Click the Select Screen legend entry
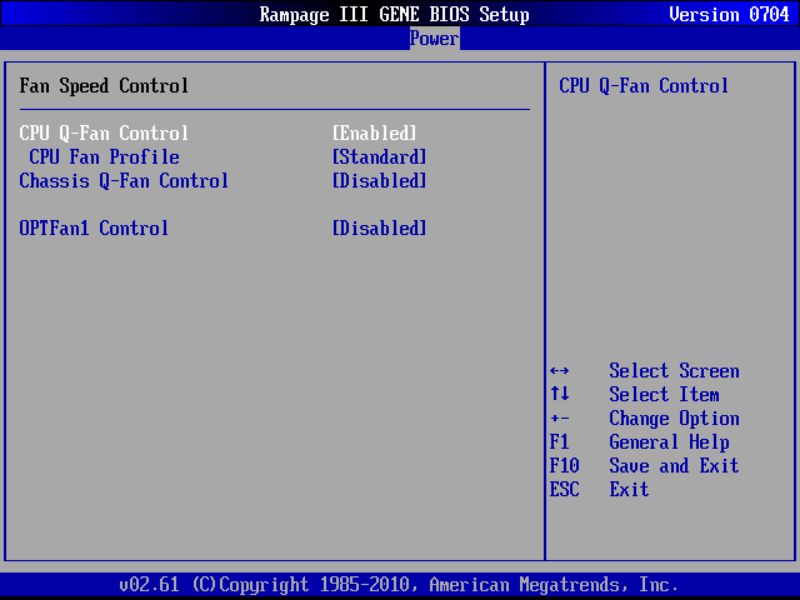800x600 pixels. tap(674, 371)
